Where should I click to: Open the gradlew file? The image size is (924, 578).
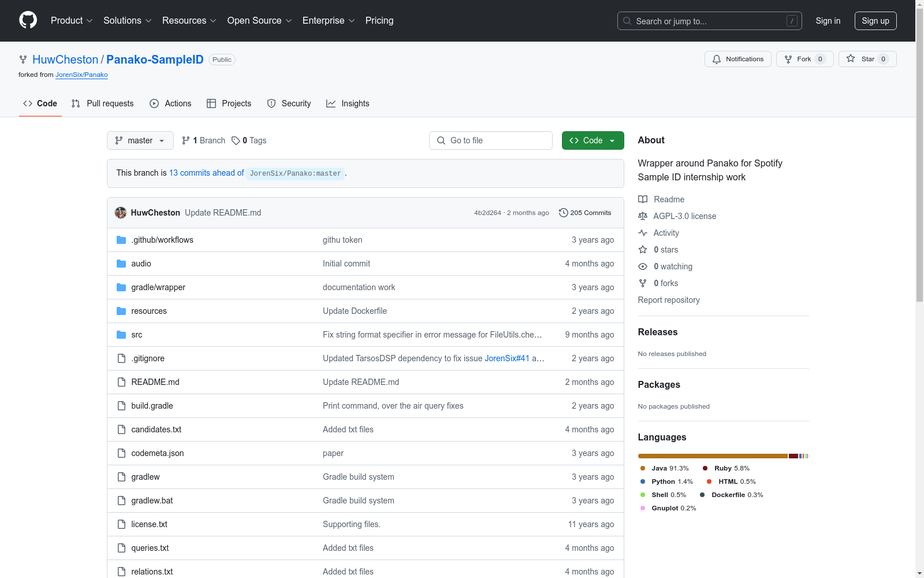pyautogui.click(x=146, y=477)
